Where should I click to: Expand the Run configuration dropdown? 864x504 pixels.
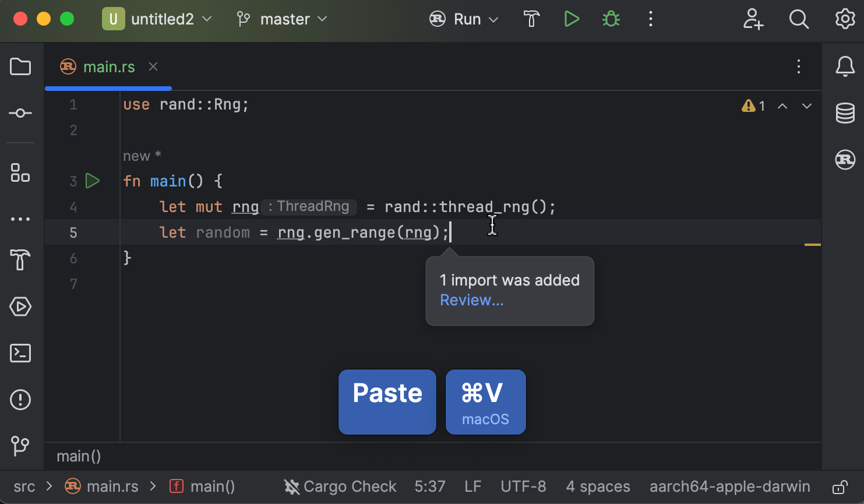coord(493,19)
